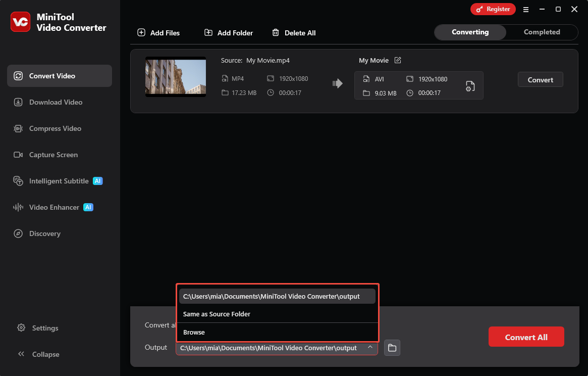Click the Video Enhancer waveform icon
588x376 pixels.
18,207
